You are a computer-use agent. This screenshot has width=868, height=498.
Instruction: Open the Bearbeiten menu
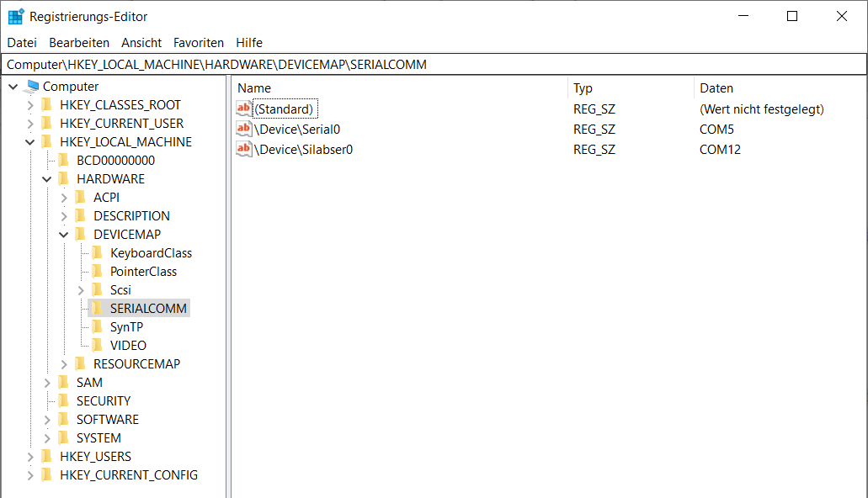point(79,43)
